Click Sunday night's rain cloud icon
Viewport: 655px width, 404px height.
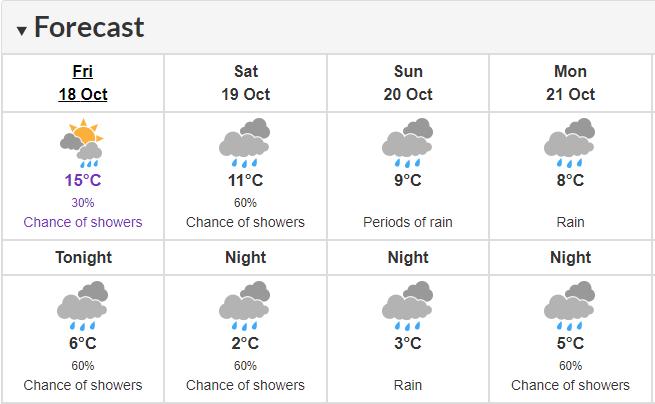[x=408, y=306]
